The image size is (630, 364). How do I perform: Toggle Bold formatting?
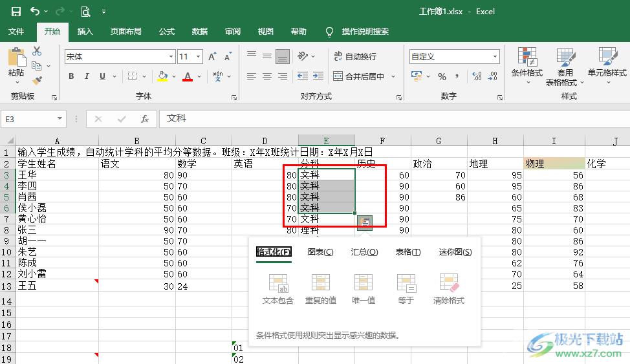71,76
